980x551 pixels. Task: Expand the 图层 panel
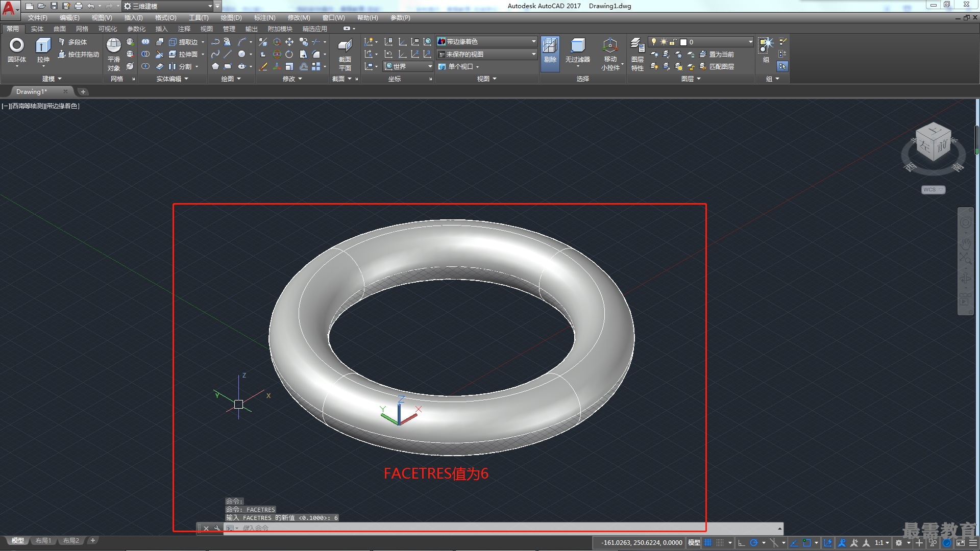[691, 79]
